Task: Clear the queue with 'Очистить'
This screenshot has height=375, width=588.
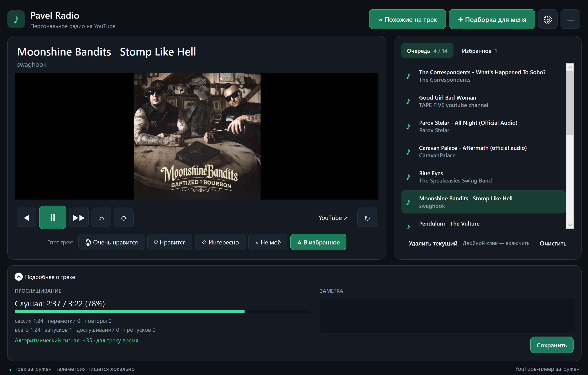Action: pyautogui.click(x=553, y=243)
